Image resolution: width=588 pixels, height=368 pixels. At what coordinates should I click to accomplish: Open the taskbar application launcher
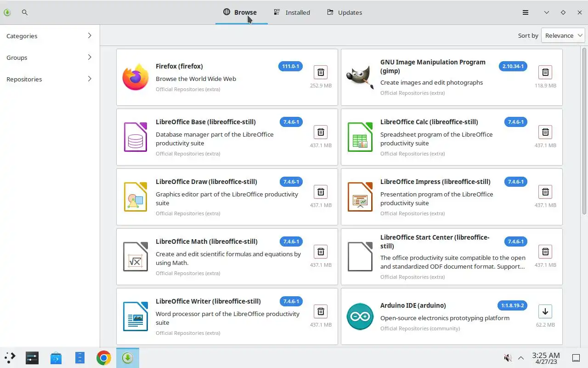coord(10,358)
